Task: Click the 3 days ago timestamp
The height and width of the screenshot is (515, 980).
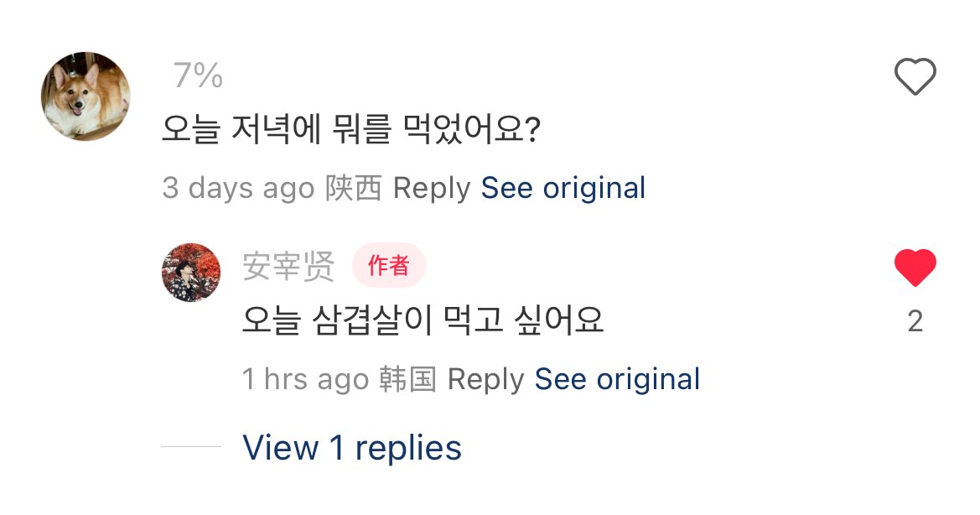Action: click(x=238, y=188)
